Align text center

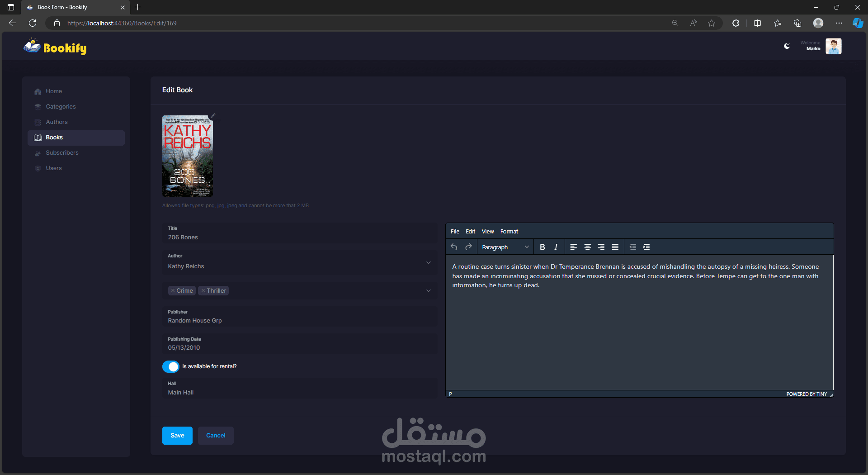(587, 247)
